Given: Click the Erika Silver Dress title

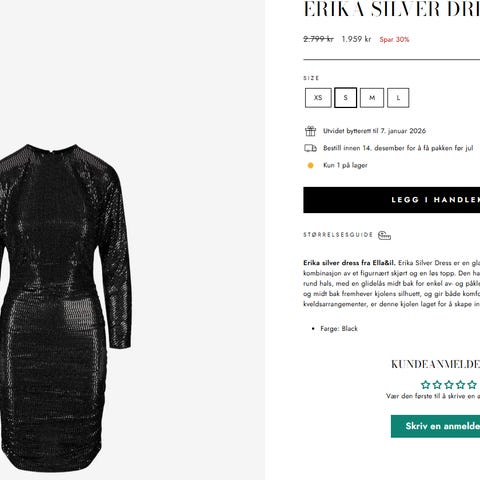Looking at the screenshot, I should click(x=392, y=9).
